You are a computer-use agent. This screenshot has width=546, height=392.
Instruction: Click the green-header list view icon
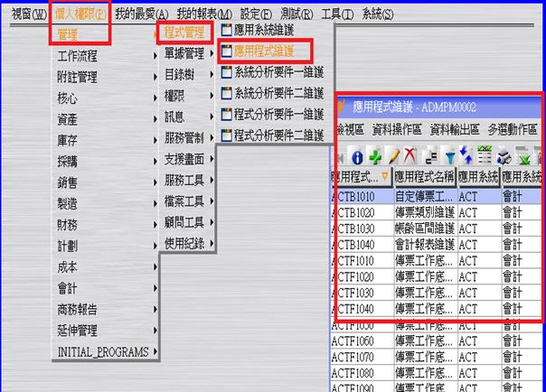485,156
